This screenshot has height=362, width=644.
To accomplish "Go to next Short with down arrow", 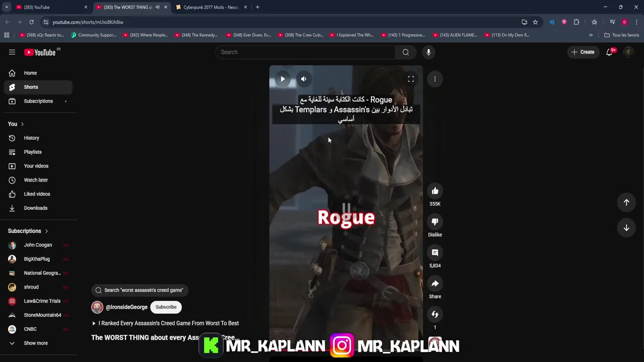I will click(x=626, y=228).
